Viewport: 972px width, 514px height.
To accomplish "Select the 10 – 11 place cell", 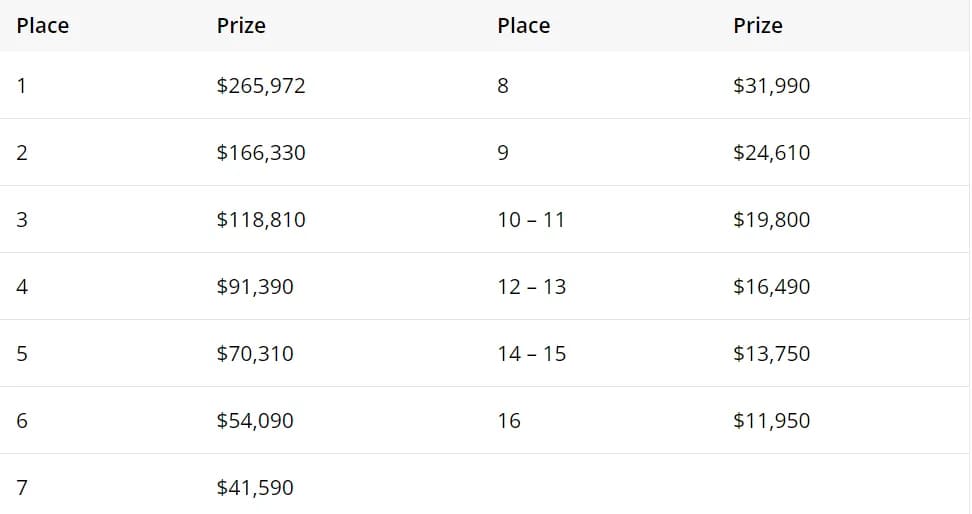I will pyautogui.click(x=531, y=220).
